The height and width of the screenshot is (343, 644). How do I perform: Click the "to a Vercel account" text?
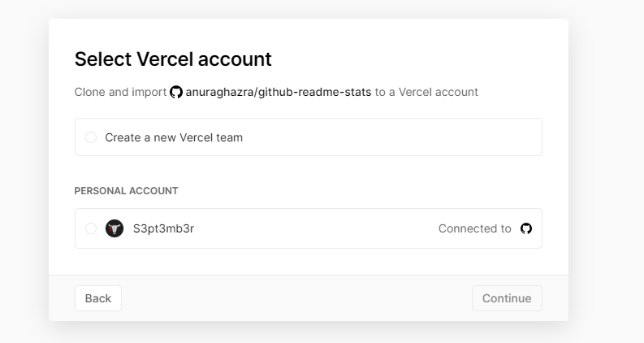click(426, 92)
